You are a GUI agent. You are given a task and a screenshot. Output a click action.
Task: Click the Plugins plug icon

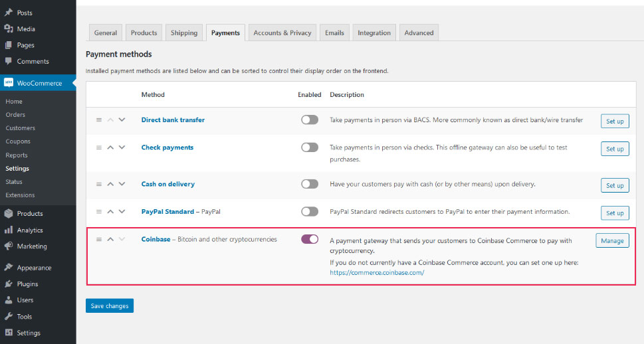click(9, 284)
